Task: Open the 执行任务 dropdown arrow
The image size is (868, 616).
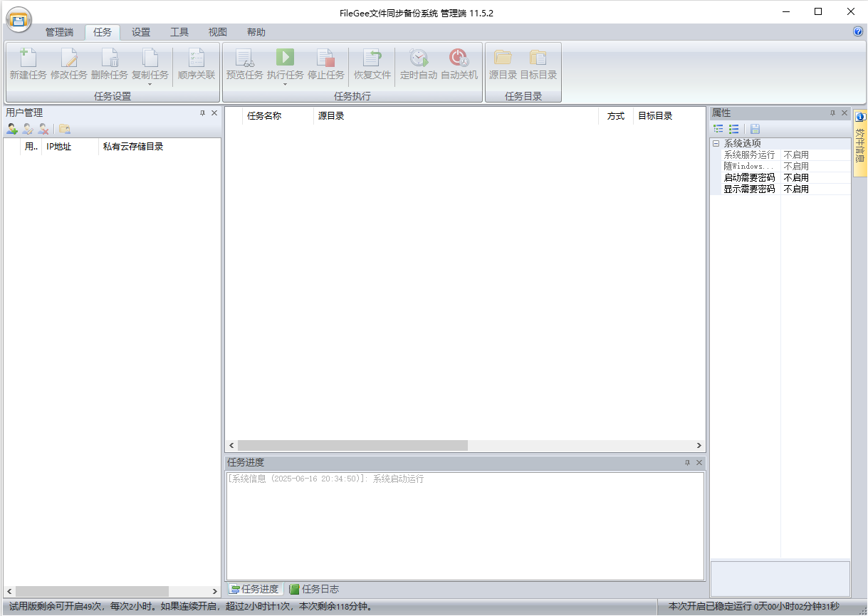Action: tap(286, 84)
